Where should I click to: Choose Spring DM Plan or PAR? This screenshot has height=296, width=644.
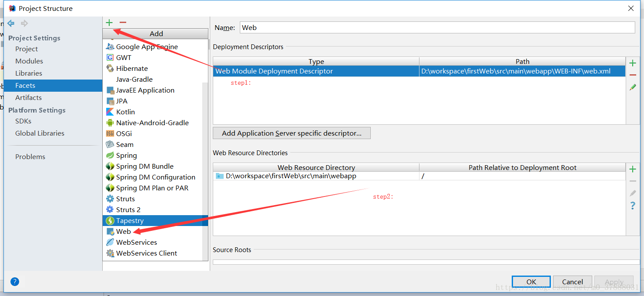pos(155,188)
